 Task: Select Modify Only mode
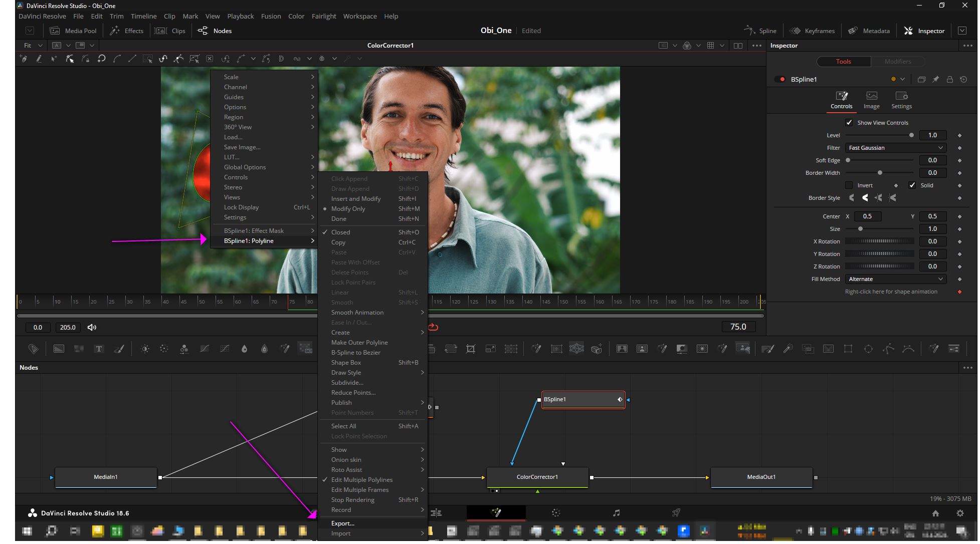[372, 208]
